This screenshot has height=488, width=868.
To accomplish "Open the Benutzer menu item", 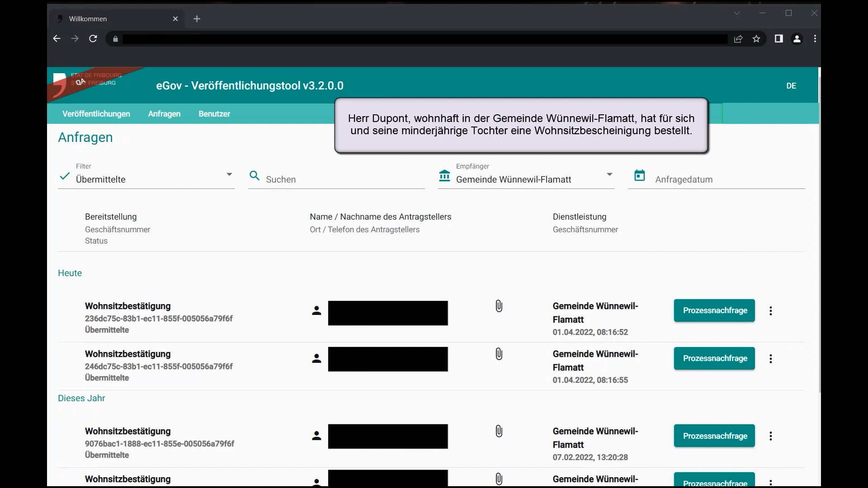I will click(214, 114).
